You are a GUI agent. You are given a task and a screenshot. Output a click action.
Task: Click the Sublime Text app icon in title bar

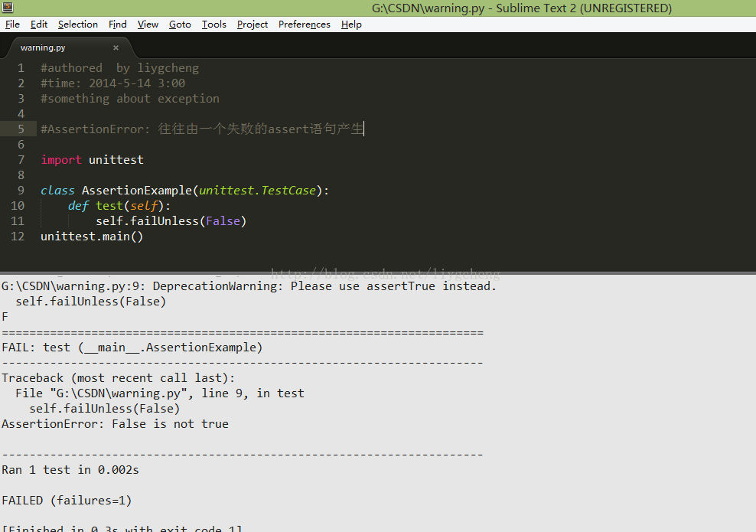pyautogui.click(x=7, y=7)
